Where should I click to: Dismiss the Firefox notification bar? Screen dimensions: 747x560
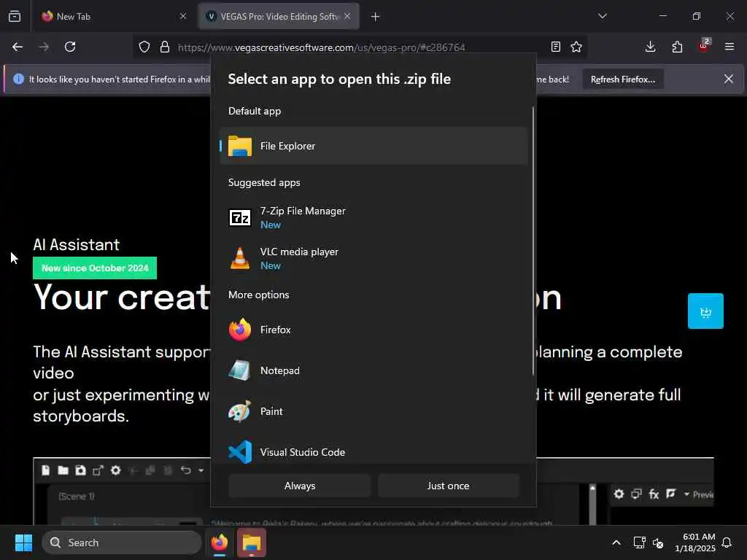pos(729,79)
